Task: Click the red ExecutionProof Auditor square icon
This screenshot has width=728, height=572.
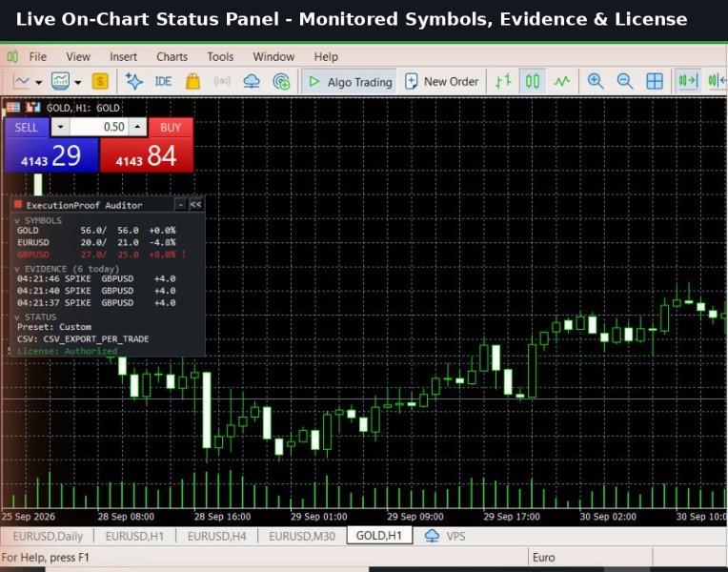Action: point(18,204)
